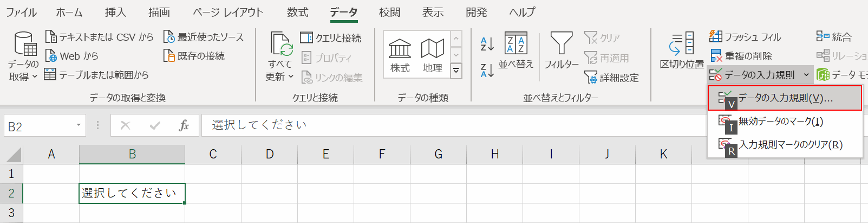Clear filter with クリア
The width and height of the screenshot is (868, 223).
tap(602, 37)
